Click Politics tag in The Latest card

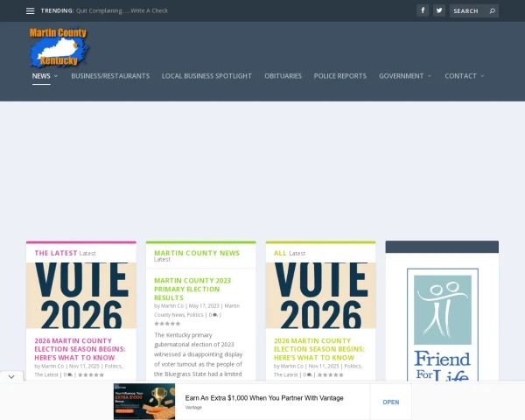point(113,366)
